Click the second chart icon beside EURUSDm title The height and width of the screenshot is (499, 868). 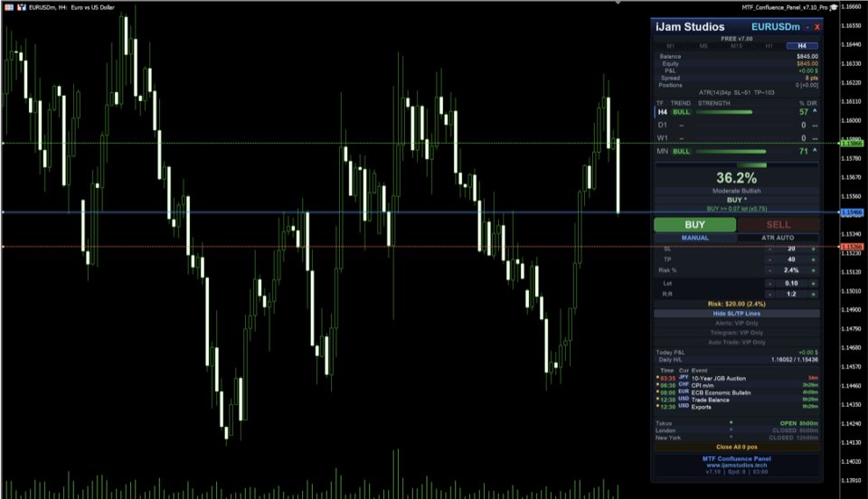[x=22, y=7]
